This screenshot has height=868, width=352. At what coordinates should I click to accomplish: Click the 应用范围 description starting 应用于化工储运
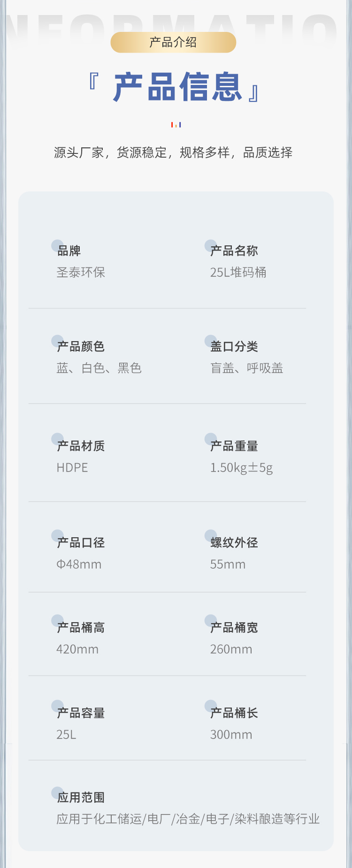coord(188,819)
